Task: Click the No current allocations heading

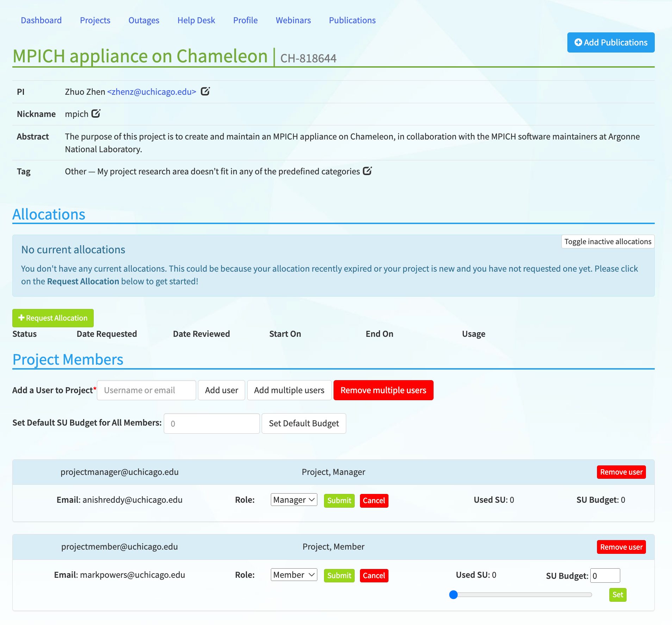Action: 73,250
